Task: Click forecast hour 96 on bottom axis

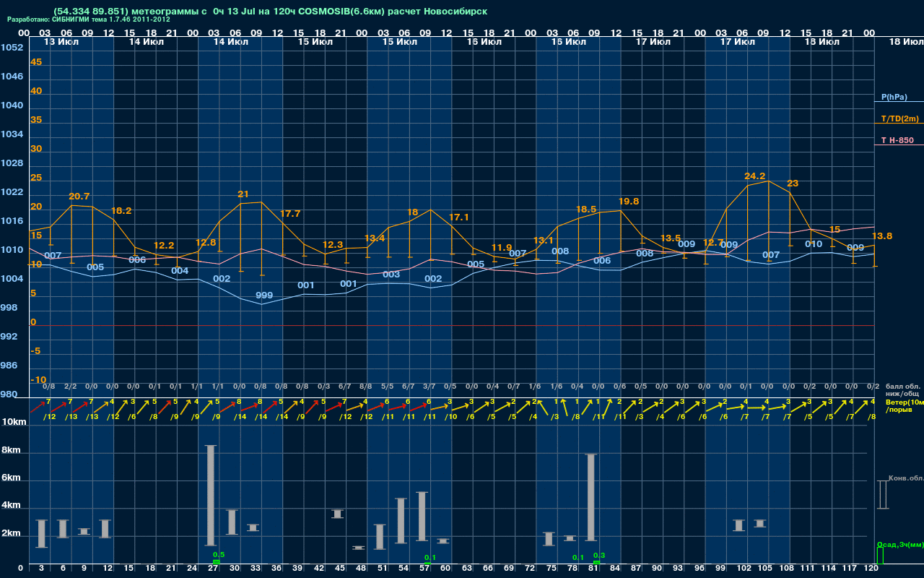Action: click(x=699, y=569)
